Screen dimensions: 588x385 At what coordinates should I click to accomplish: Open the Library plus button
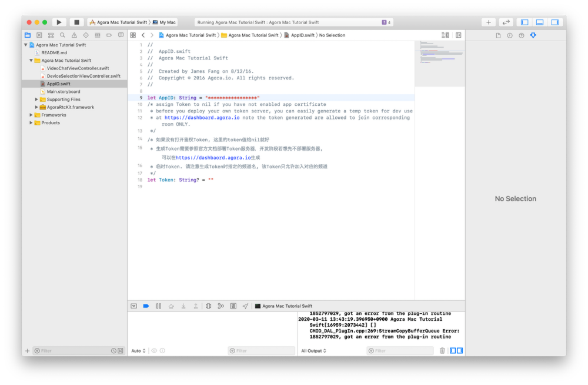click(488, 22)
